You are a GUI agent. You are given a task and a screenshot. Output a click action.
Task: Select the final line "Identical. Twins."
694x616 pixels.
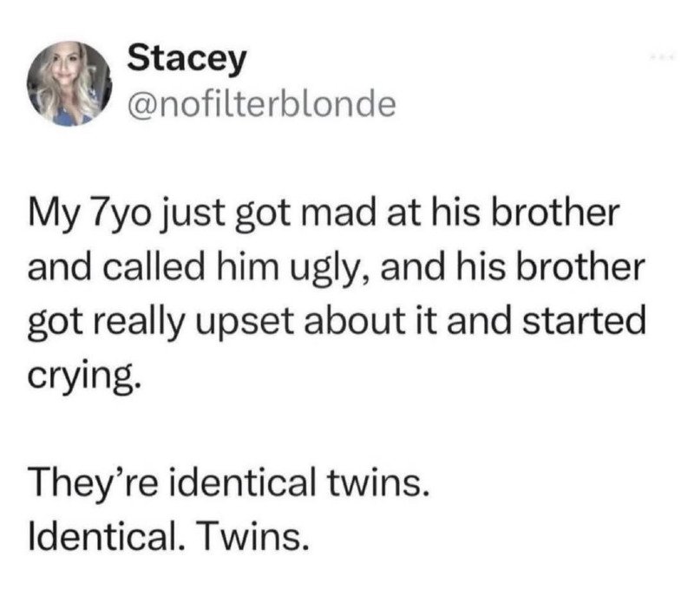pos(168,536)
